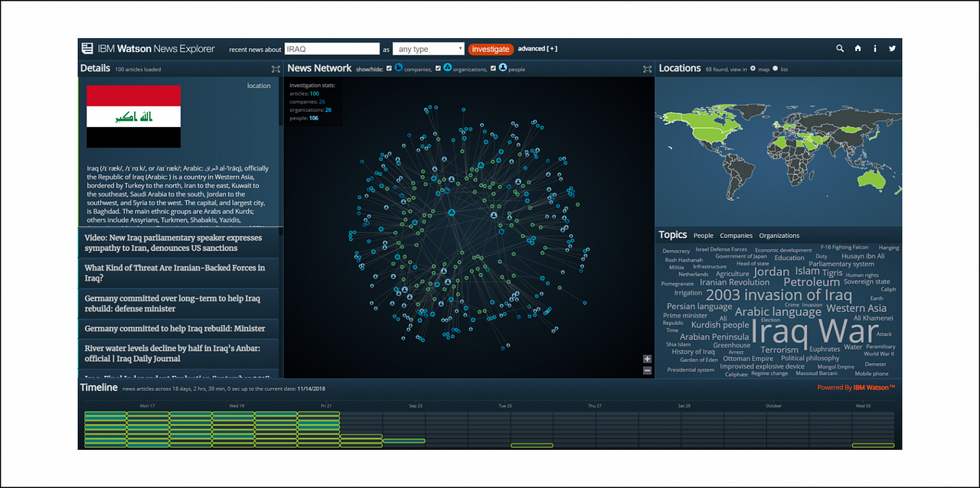Expand the Details panel fullscreen icon
The width and height of the screenshot is (980, 488).
coord(276,69)
